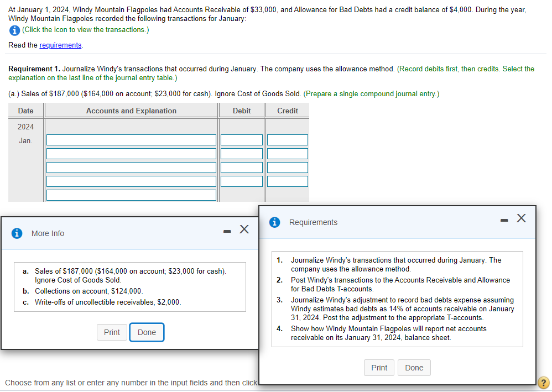The width and height of the screenshot is (552, 392).
Task: Click the info icon to view the transactions
Action: (14, 30)
